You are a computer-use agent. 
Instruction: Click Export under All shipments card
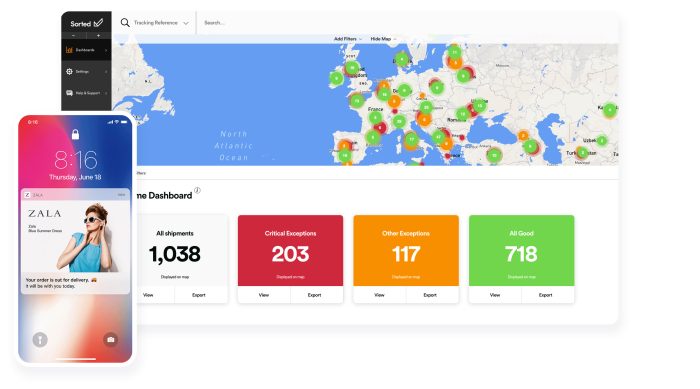(199, 295)
